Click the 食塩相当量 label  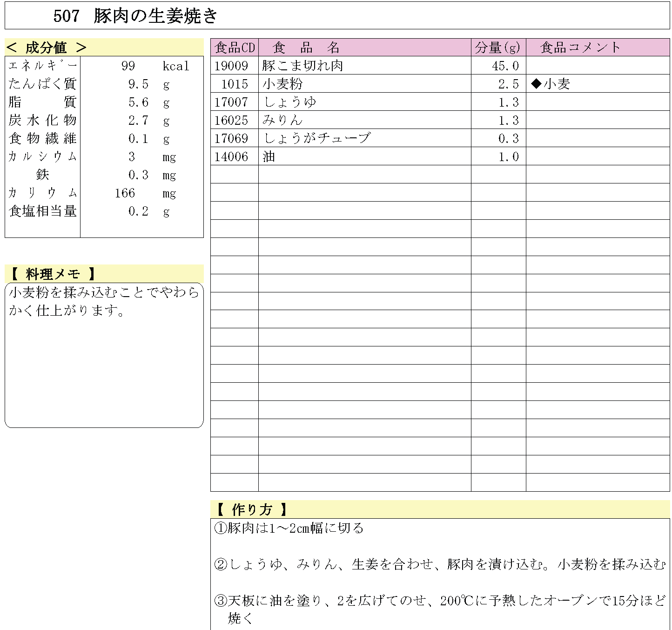click(x=42, y=211)
